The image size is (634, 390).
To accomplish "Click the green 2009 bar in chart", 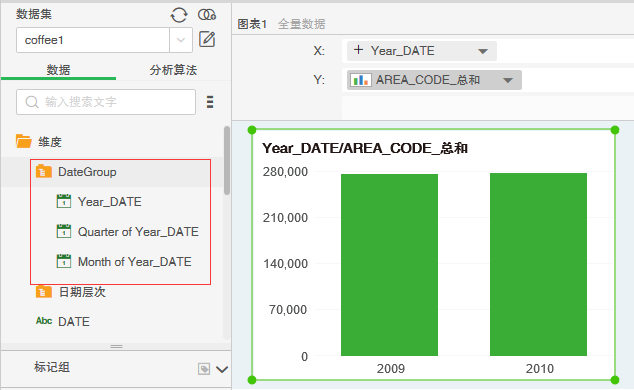I will (389, 265).
